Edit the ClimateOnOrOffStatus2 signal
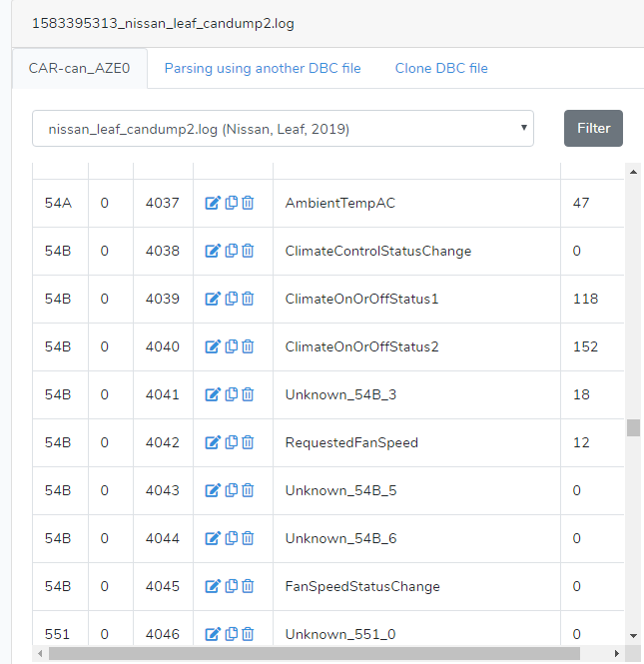The height and width of the screenshot is (664, 644). point(212,346)
